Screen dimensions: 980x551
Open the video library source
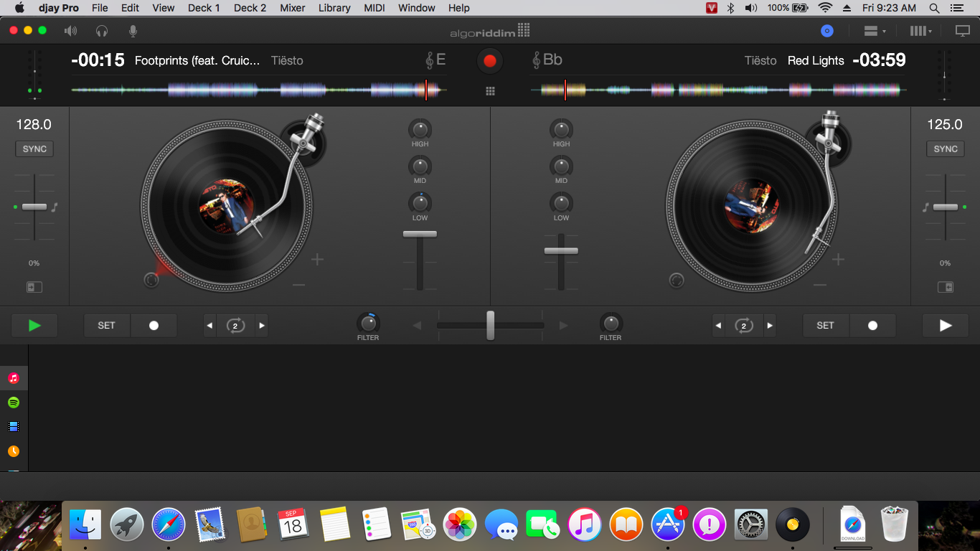pos(14,427)
